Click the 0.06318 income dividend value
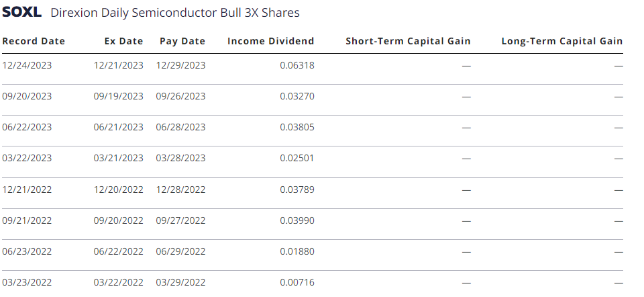Screen dimensions: 644x297 297,65
